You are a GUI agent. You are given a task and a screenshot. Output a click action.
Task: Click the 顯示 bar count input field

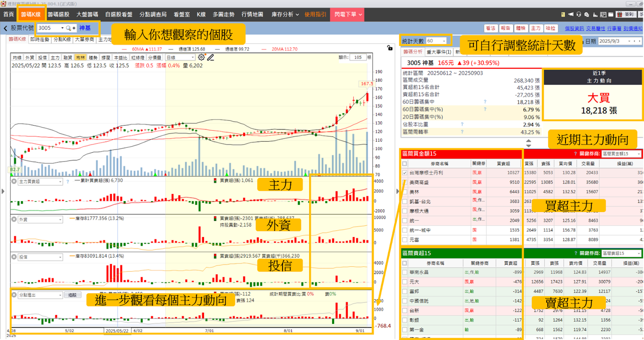359,57
